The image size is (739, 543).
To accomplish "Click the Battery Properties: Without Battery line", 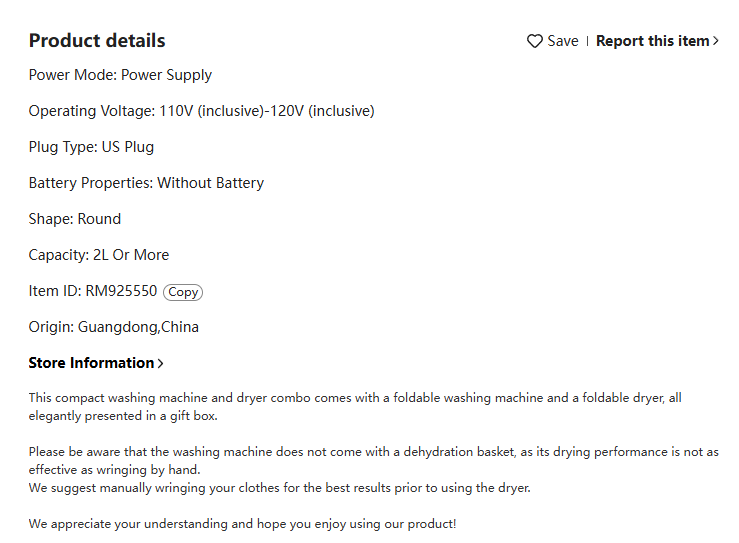I will (x=146, y=183).
